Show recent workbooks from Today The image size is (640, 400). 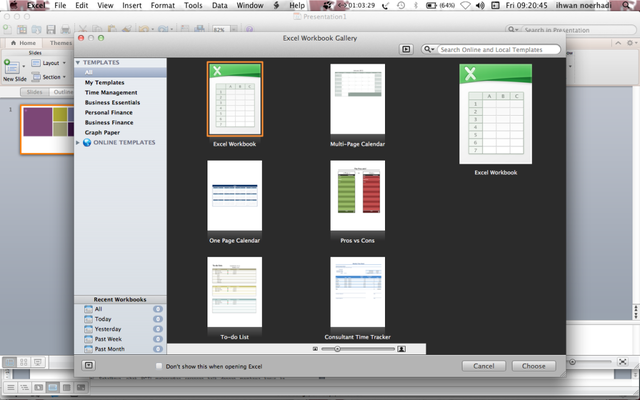coord(103,319)
